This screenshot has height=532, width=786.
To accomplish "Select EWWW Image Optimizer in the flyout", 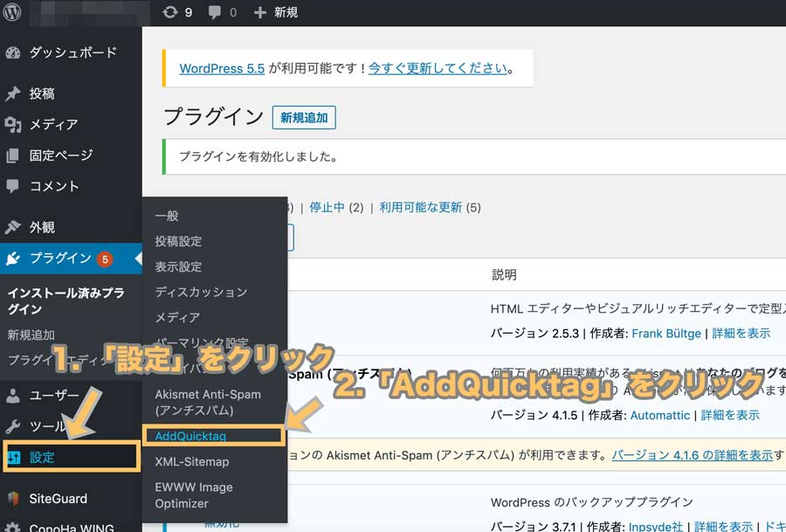I will pyautogui.click(x=194, y=495).
